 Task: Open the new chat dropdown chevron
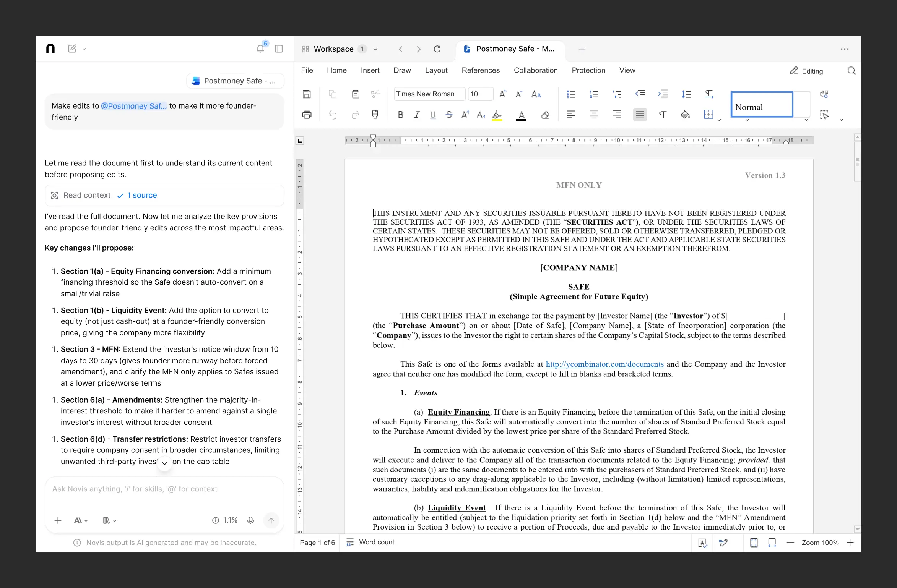point(84,49)
